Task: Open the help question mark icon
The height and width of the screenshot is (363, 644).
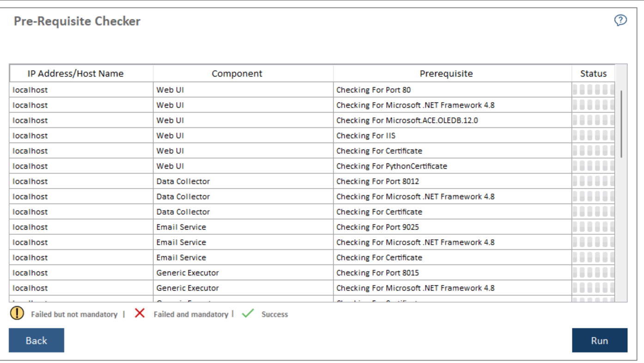Action: pos(620,20)
